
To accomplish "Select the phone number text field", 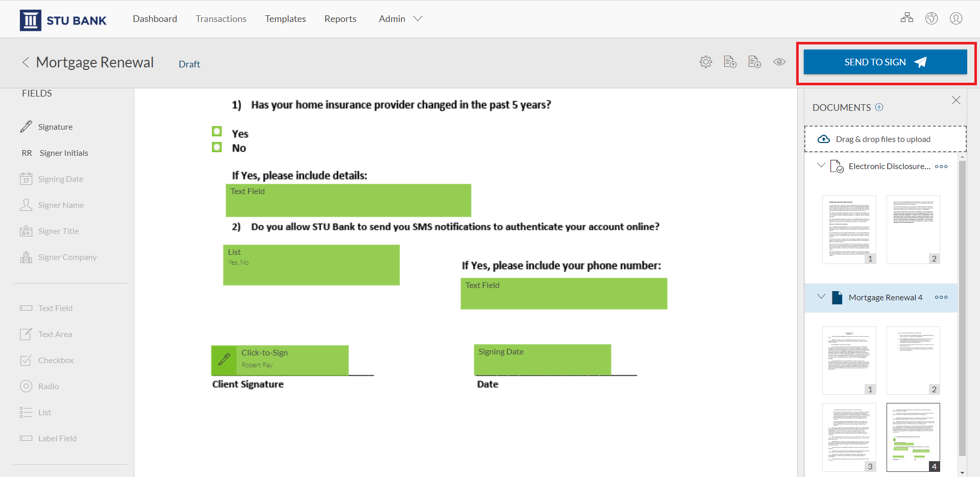I will click(x=564, y=294).
